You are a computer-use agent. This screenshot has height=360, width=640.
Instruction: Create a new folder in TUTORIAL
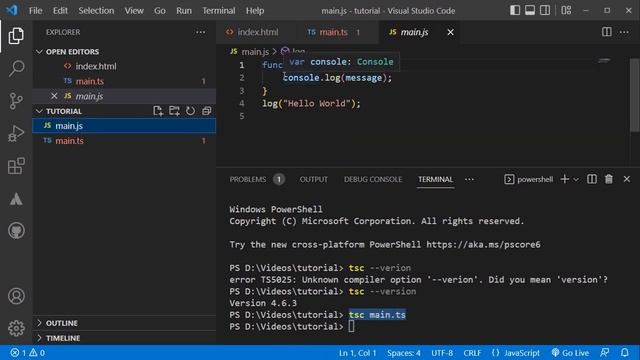174,111
